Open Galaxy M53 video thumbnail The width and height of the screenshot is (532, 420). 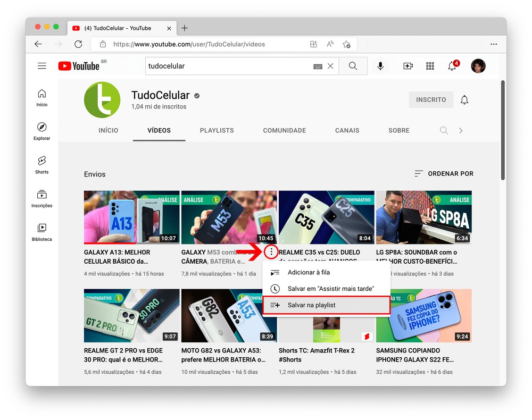tap(229, 217)
